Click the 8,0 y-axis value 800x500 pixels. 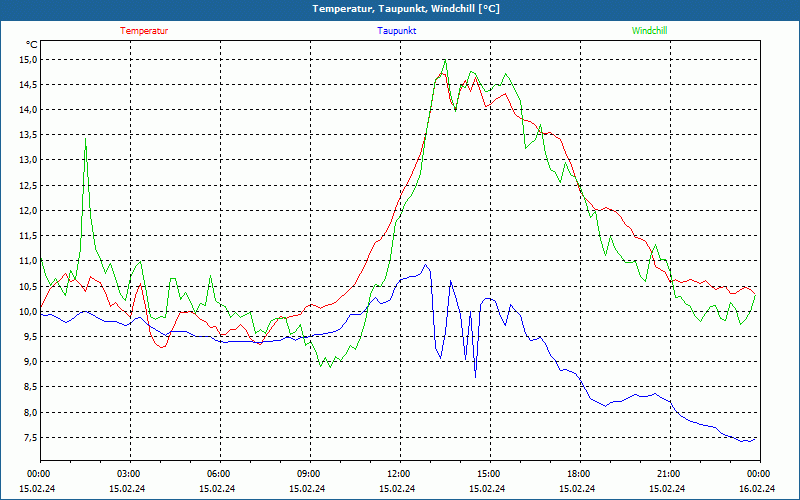(x=31, y=412)
